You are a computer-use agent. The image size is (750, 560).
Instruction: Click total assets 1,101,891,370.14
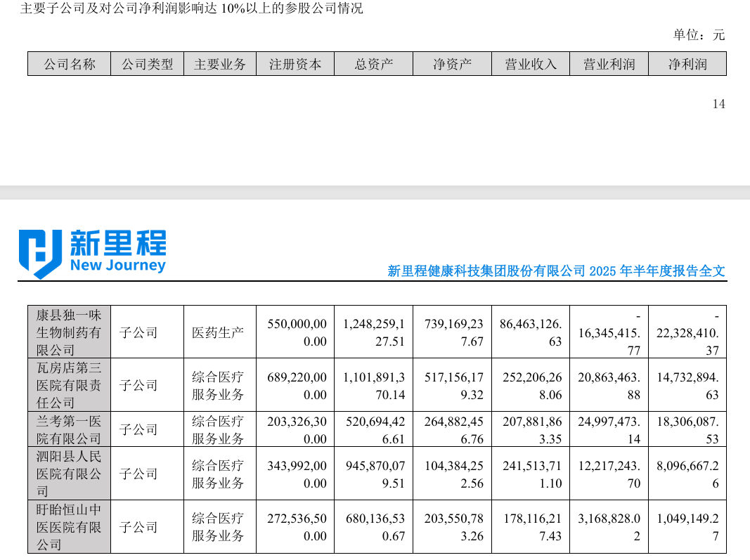point(374,386)
